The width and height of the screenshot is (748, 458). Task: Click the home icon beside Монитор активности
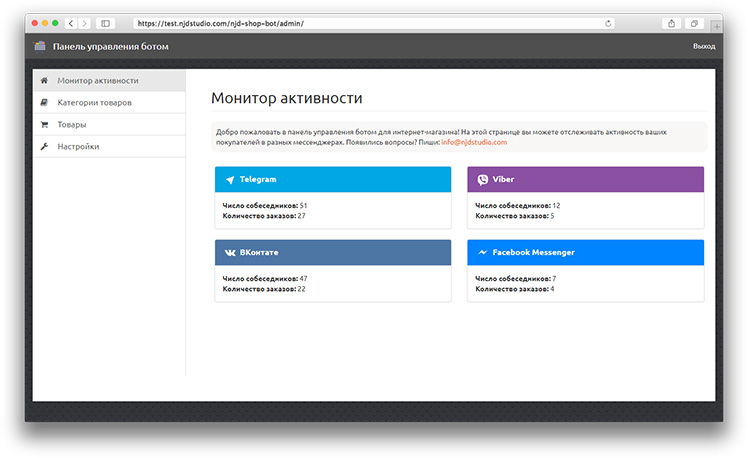point(44,81)
